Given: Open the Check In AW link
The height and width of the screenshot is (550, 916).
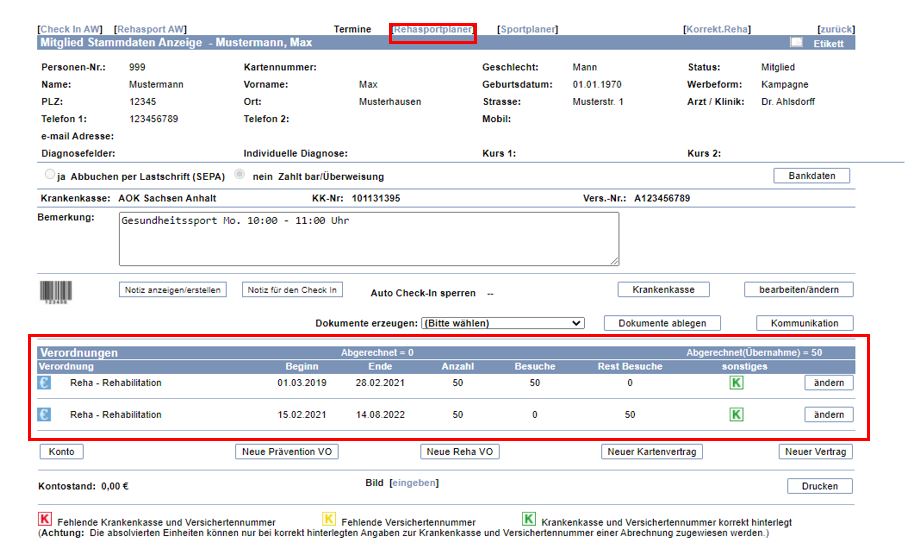Looking at the screenshot, I should click(69, 30).
